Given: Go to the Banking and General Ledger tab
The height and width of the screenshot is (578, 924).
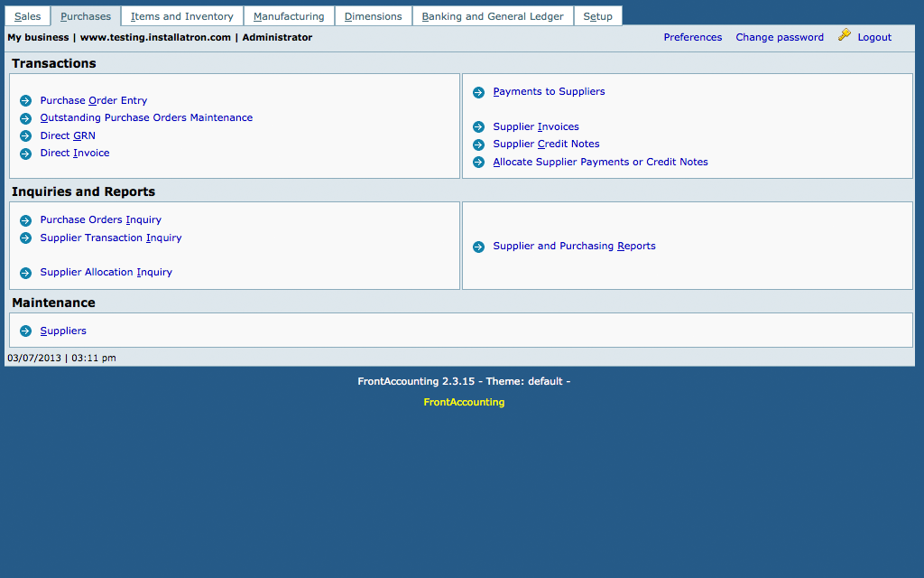Looking at the screenshot, I should (493, 16).
